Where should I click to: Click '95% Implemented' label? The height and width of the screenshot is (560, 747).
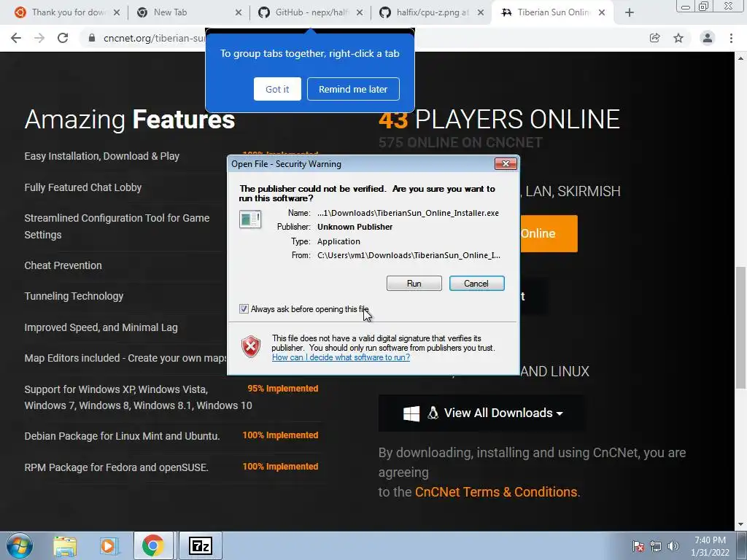(282, 389)
